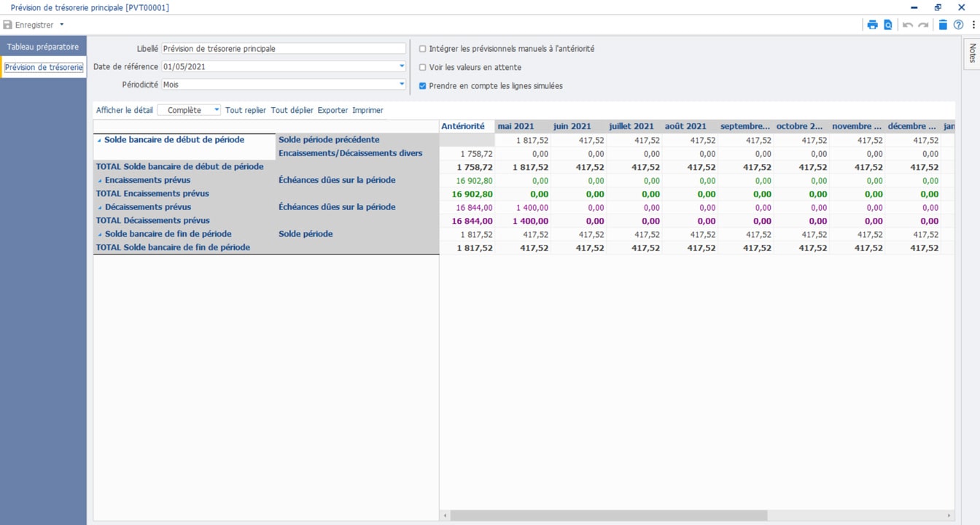Open the Notes side tab

[x=972, y=53]
